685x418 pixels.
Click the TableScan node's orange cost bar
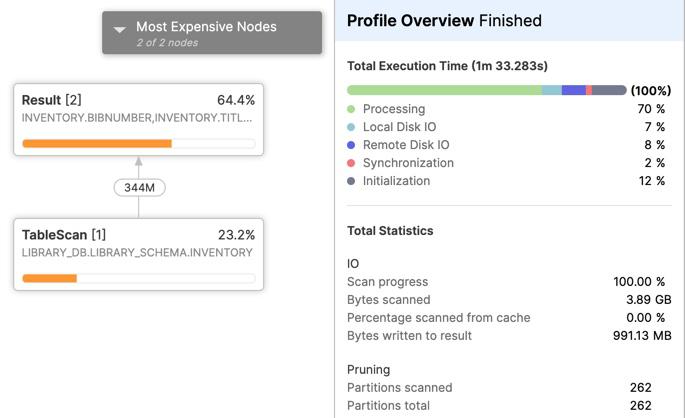click(x=50, y=278)
